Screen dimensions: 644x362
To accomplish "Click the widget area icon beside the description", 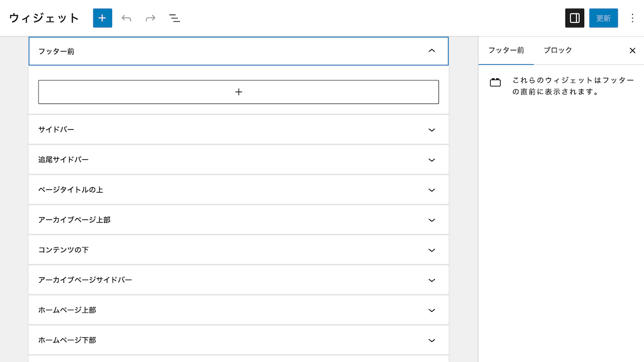I will (x=495, y=82).
